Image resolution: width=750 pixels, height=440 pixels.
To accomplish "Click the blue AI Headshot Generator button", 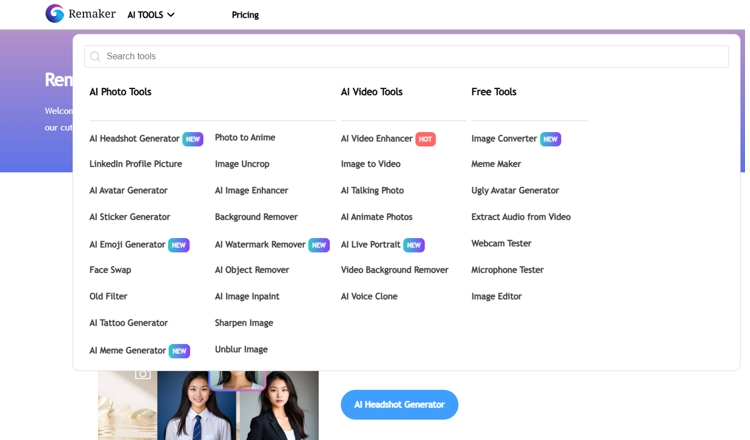I will [x=399, y=405].
